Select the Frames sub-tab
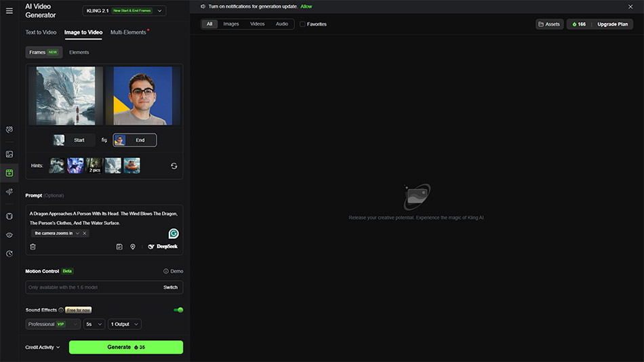Image resolution: width=644 pixels, height=362 pixels. tap(43, 52)
